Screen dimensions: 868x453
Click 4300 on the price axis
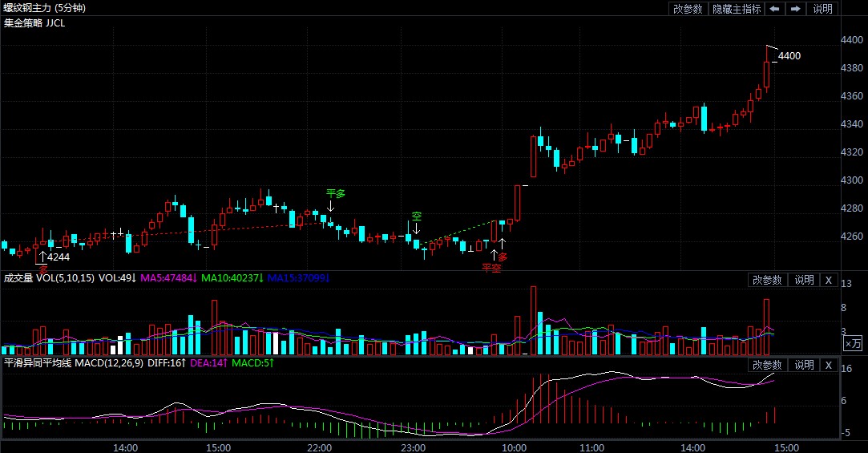(x=851, y=180)
